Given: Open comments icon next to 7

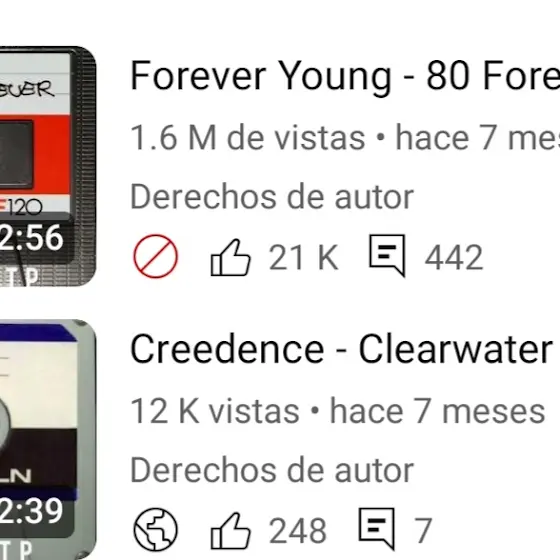Looking at the screenshot, I should 377,529.
